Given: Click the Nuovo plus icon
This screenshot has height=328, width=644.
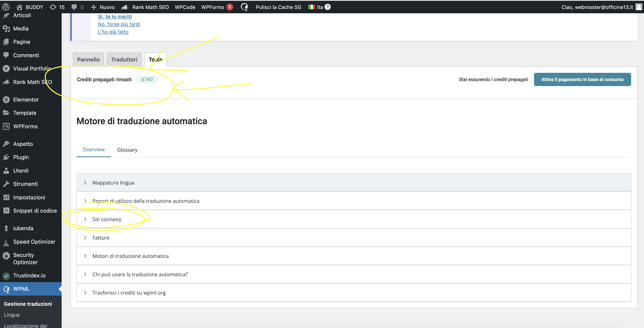Looking at the screenshot, I should (x=93, y=7).
